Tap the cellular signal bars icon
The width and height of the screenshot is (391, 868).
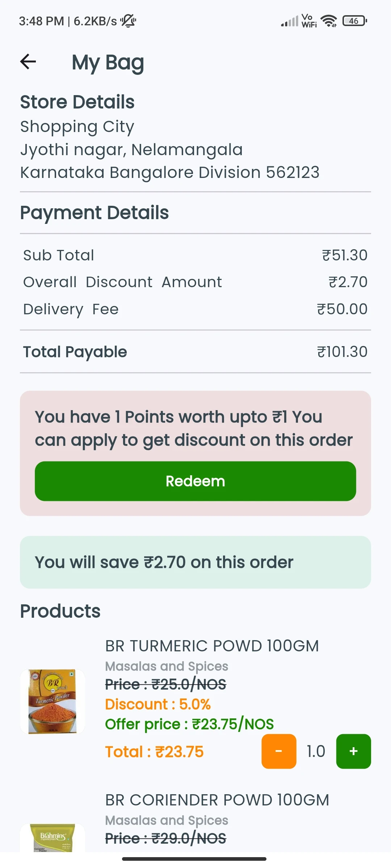[x=290, y=21]
